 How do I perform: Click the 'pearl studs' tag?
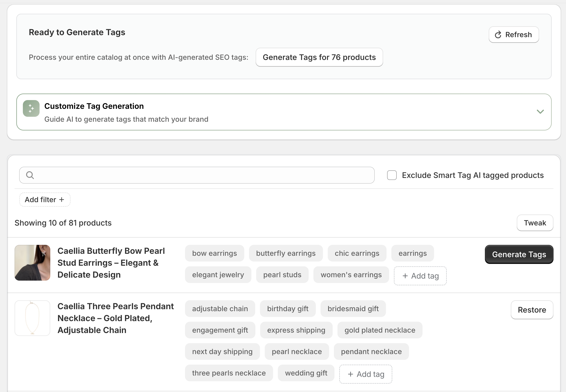(282, 275)
